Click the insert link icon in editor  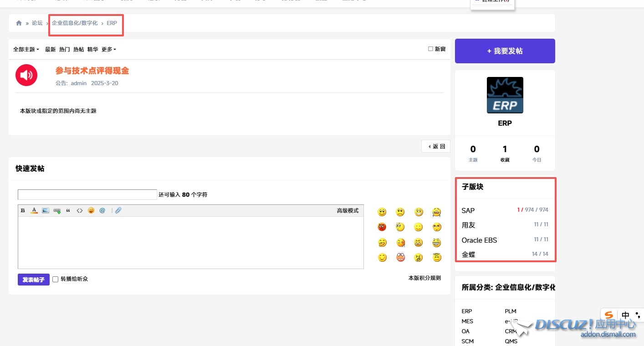tap(57, 211)
